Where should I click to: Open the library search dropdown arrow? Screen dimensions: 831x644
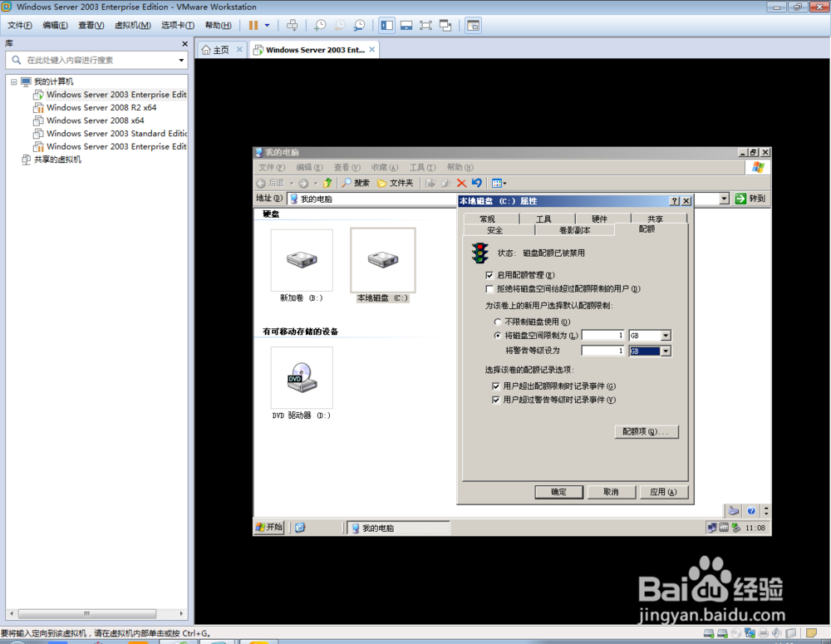pos(181,60)
